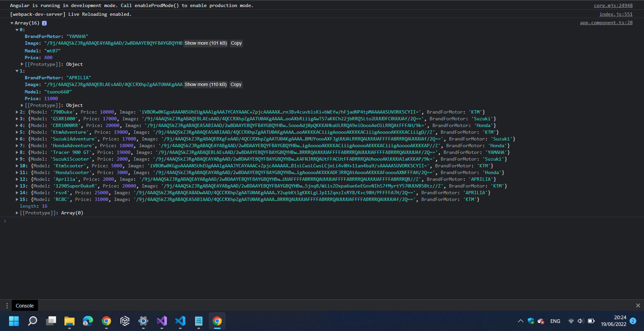Switch to the active Chrome window on the taskbar
644x331 pixels.
(217, 321)
